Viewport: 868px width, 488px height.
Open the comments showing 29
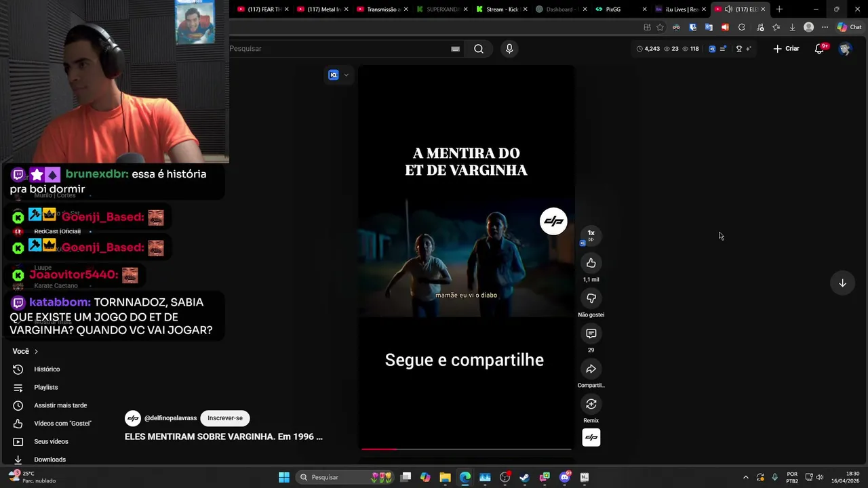pyautogui.click(x=591, y=333)
